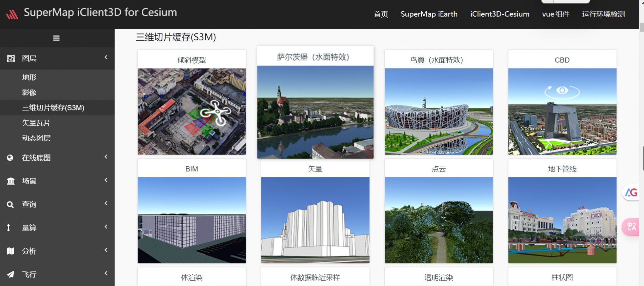Open the AG assistant floating icon

631,192
